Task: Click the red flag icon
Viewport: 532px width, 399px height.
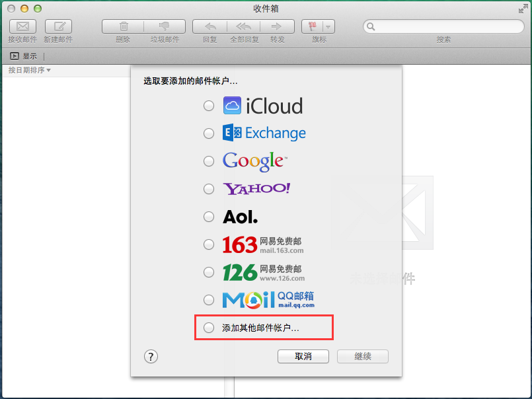Action: (311, 26)
